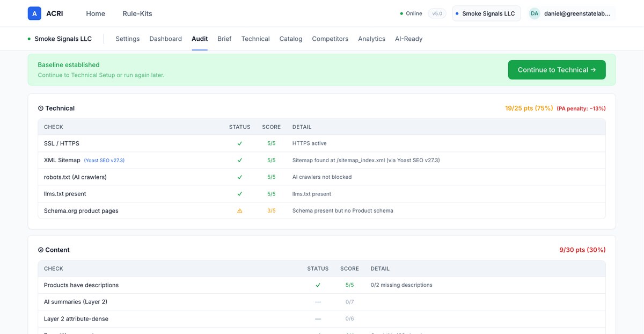Click the Yoast SEO v27.3 link
Screen dimensions: 644x334
(x=104, y=161)
